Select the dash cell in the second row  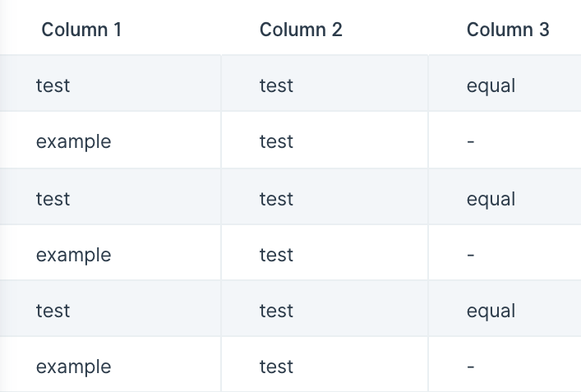point(505,140)
